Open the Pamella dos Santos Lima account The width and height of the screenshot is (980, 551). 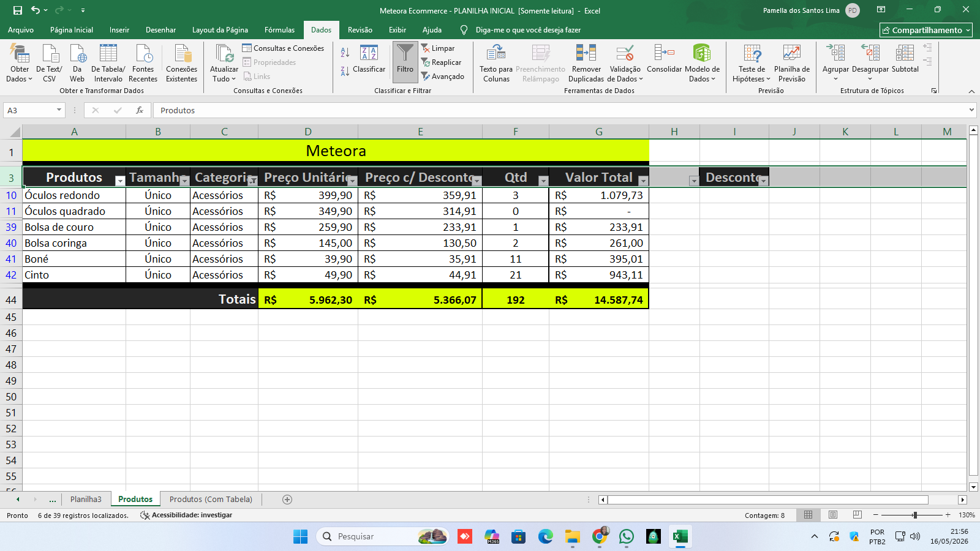(811, 10)
